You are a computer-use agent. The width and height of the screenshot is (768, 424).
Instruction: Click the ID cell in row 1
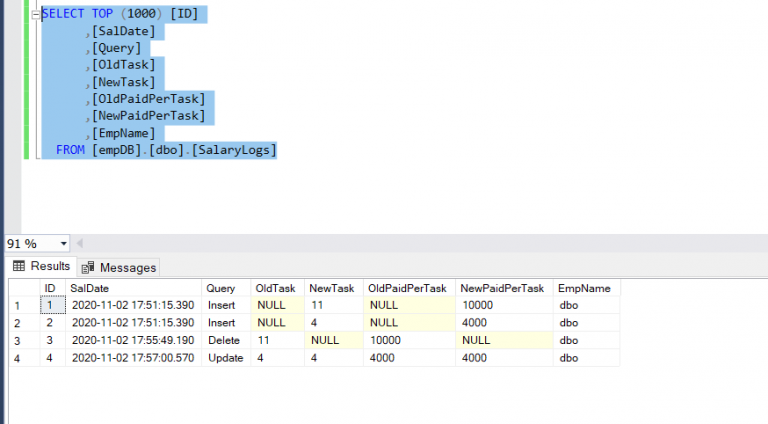point(51,305)
